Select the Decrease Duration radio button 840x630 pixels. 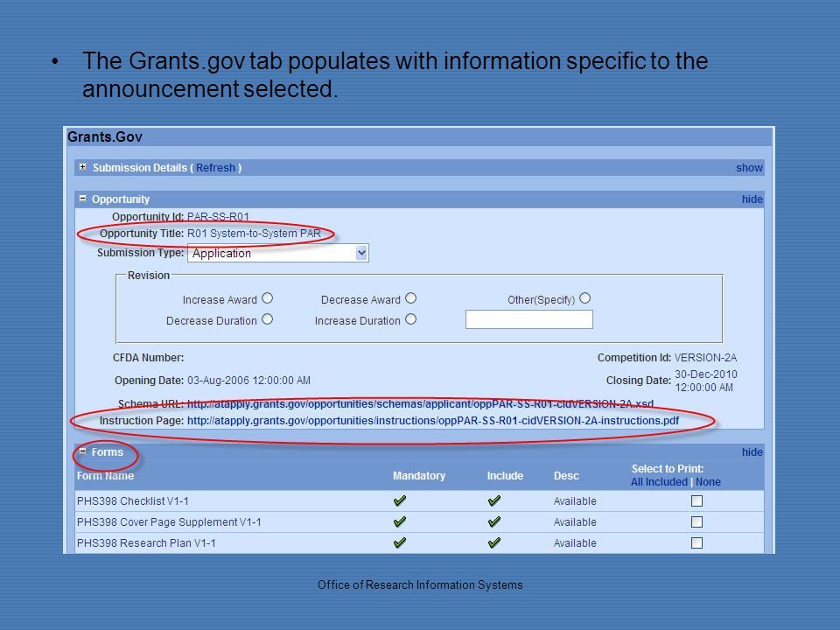coord(268,319)
